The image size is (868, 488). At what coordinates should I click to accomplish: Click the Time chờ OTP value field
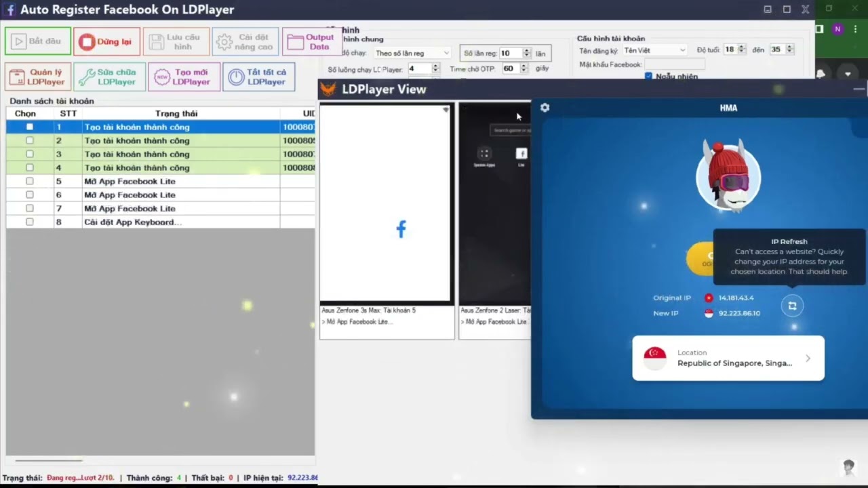pyautogui.click(x=511, y=68)
